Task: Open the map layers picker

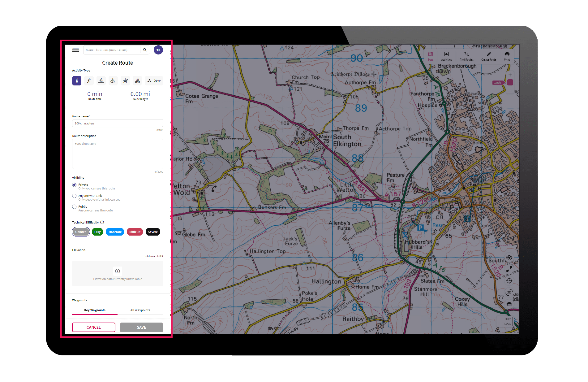Action: [x=509, y=304]
